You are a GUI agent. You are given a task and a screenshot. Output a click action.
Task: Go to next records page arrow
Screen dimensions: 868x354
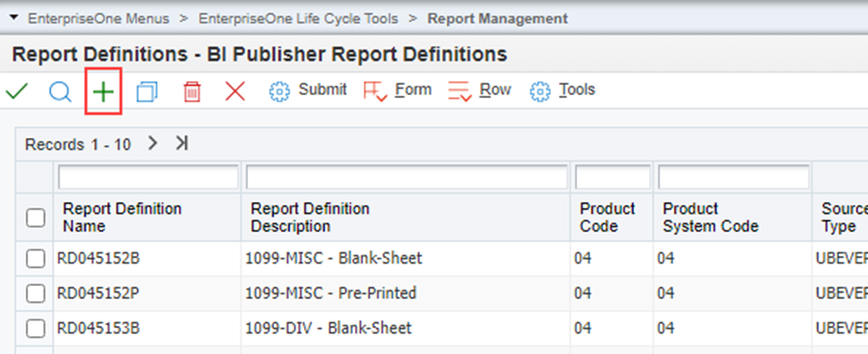[x=153, y=143]
